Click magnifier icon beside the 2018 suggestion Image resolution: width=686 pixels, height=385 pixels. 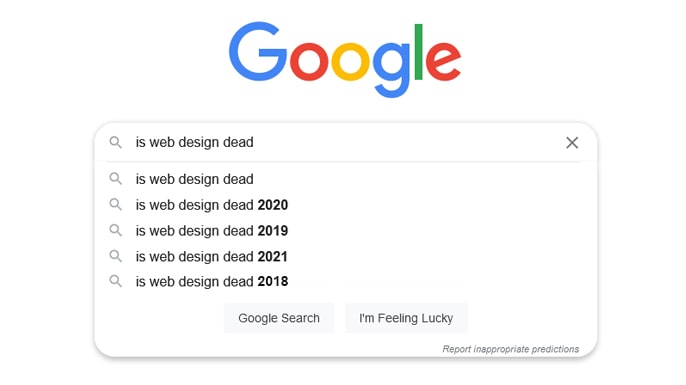pos(116,281)
